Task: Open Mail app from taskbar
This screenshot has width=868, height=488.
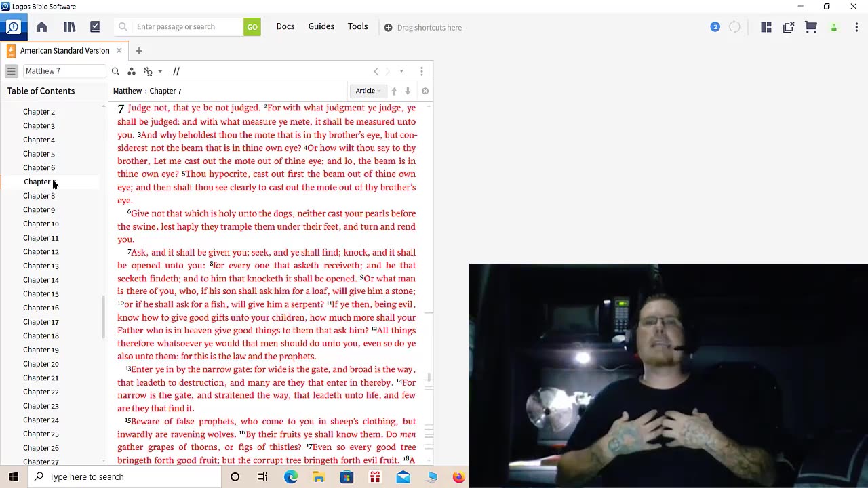Action: (x=403, y=477)
